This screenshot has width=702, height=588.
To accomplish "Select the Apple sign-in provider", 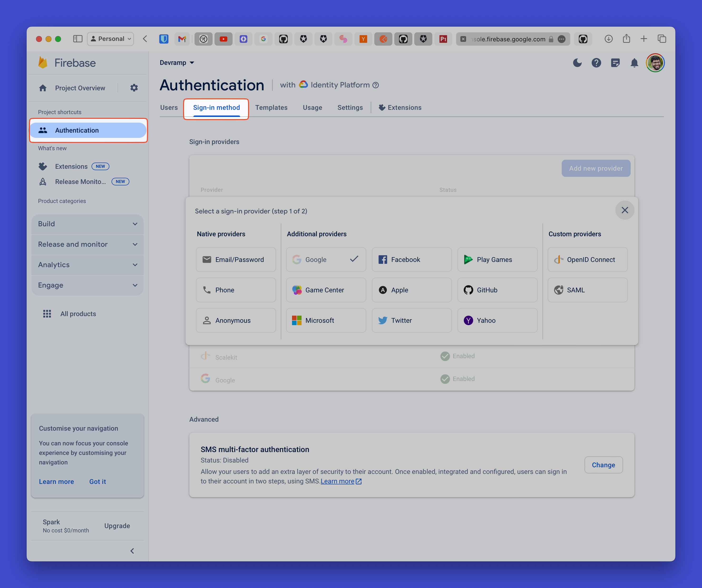I will coord(411,290).
